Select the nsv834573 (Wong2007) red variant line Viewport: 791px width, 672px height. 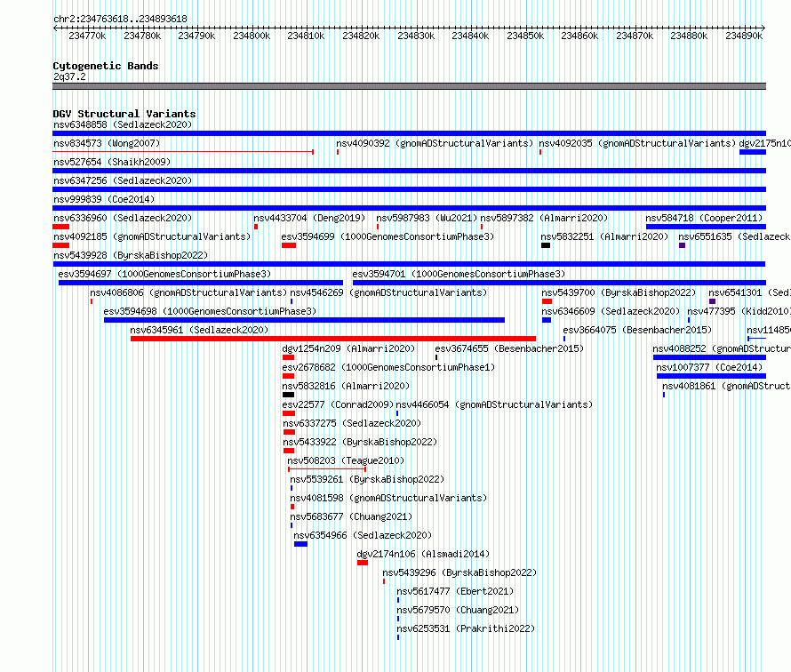[183, 152]
